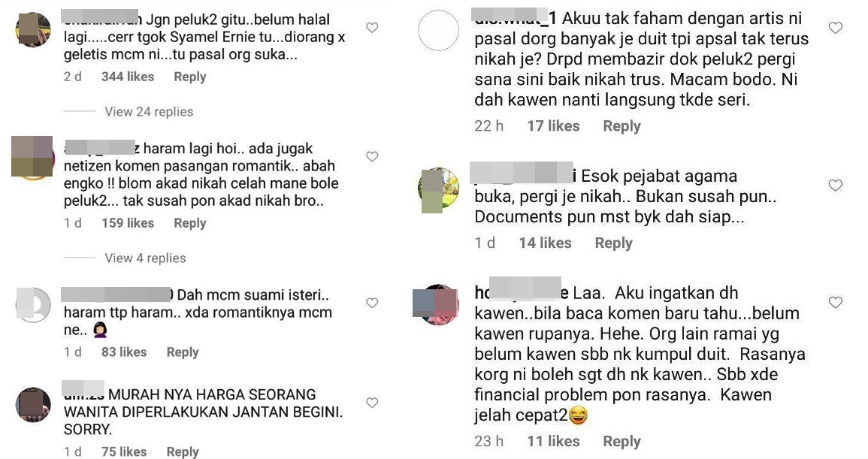Reply to the comment with 14 likes
Image resolution: width=868 pixels, height=459 pixels.
click(x=613, y=243)
